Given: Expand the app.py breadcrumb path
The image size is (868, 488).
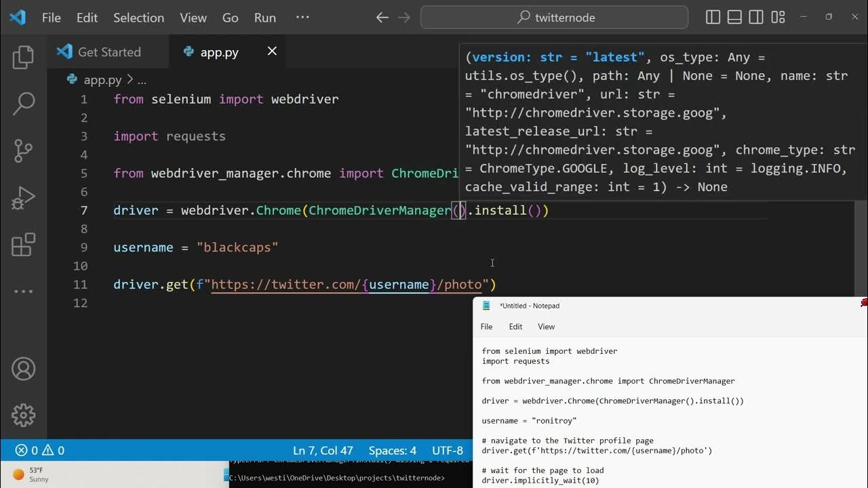Looking at the screenshot, I should click(102, 80).
